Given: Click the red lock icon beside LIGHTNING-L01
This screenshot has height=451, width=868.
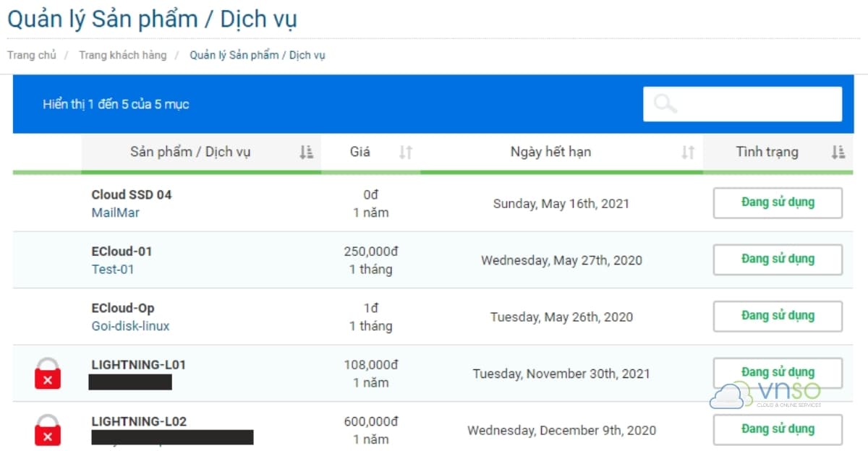Looking at the screenshot, I should pos(48,374).
